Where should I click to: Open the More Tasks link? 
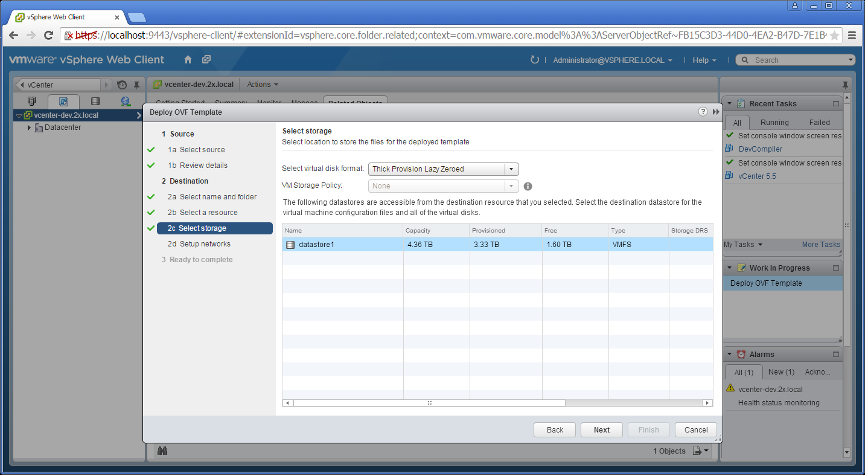[821, 245]
